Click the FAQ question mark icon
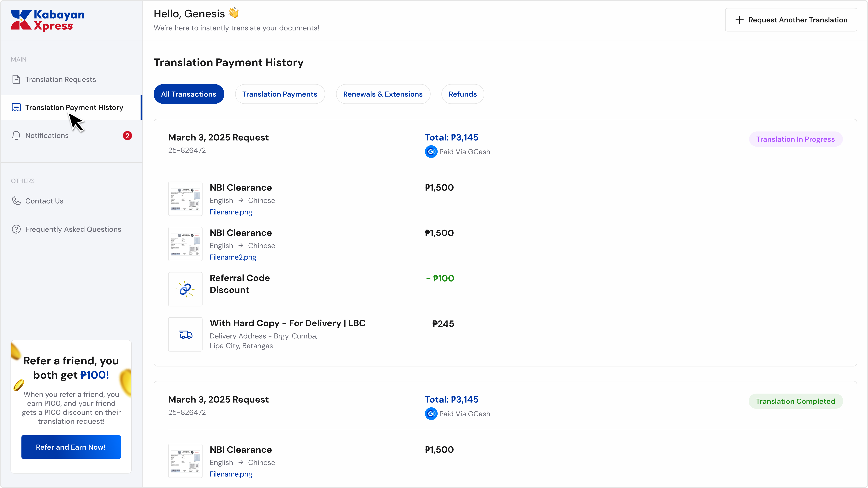The width and height of the screenshot is (868, 488). click(16, 229)
